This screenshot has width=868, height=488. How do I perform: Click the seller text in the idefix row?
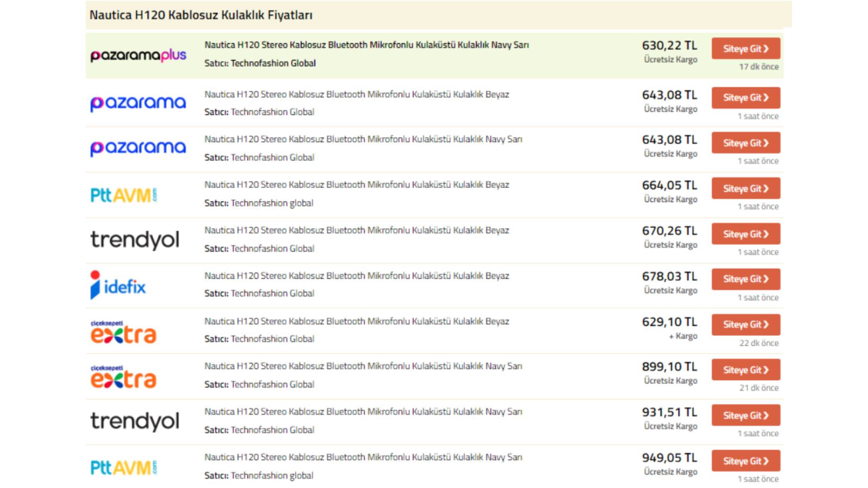259,294
